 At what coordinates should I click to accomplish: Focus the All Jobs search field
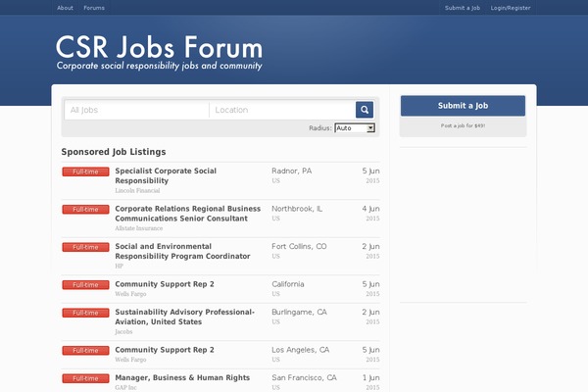pyautogui.click(x=137, y=110)
